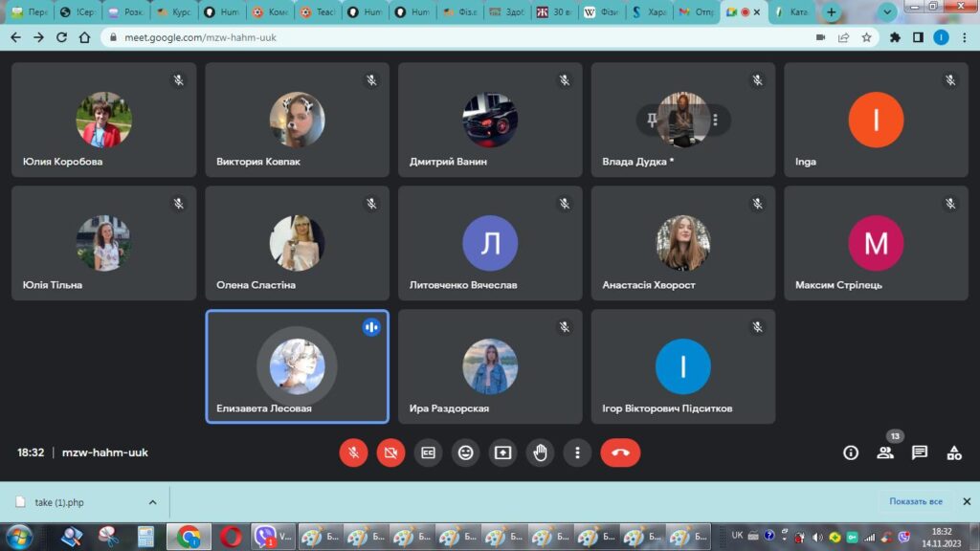Screen dimensions: 980x551
Task: Open the emoji reactions button
Action: point(466,452)
